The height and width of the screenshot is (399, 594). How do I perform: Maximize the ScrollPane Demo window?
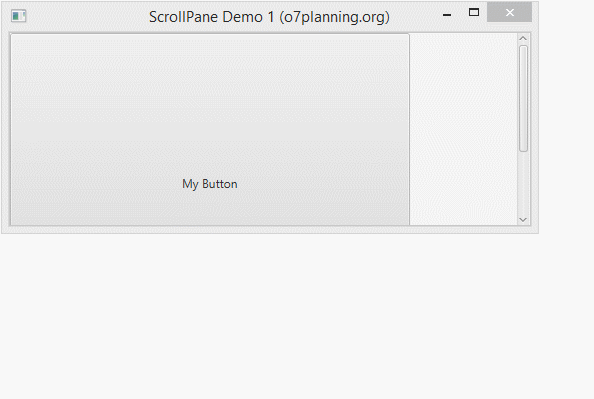tap(474, 13)
